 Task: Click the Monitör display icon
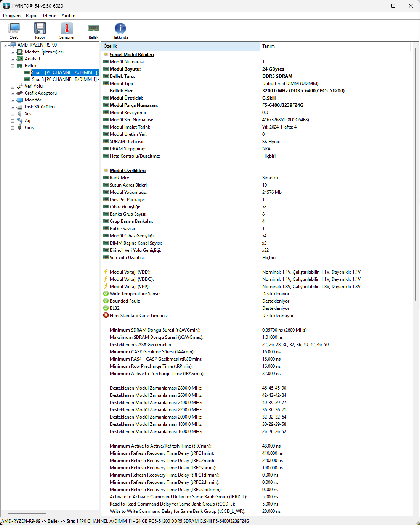click(20, 100)
